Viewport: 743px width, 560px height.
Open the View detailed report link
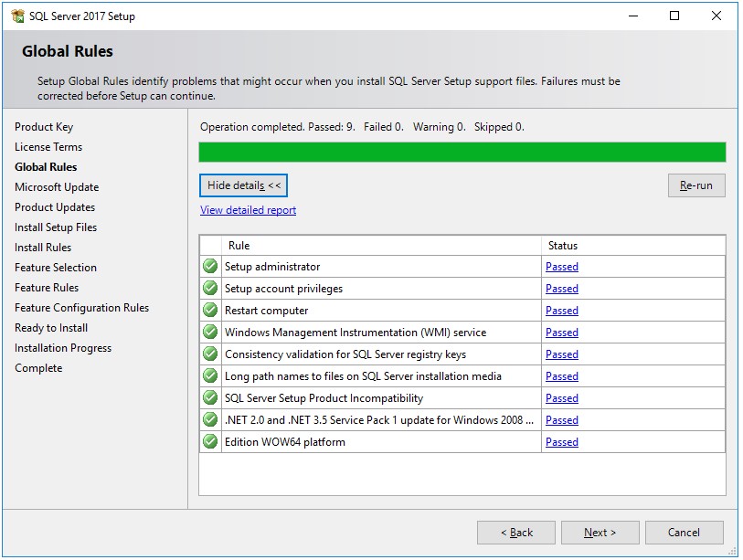pyautogui.click(x=248, y=210)
